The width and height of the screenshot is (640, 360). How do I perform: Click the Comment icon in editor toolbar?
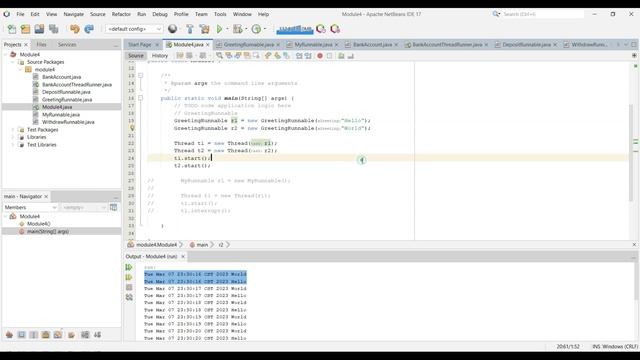(341, 56)
